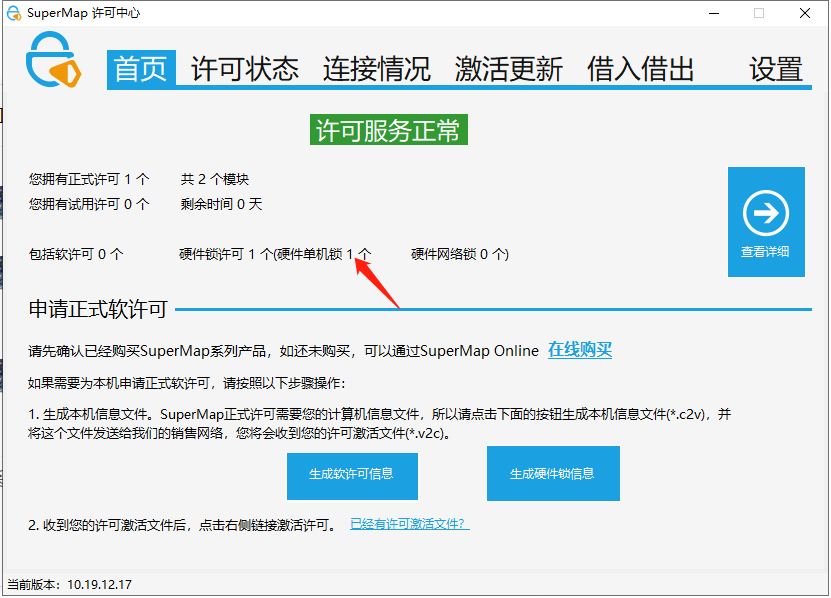Click the 许可服务正常 status banner
The width and height of the screenshot is (831, 598).
click(x=388, y=129)
